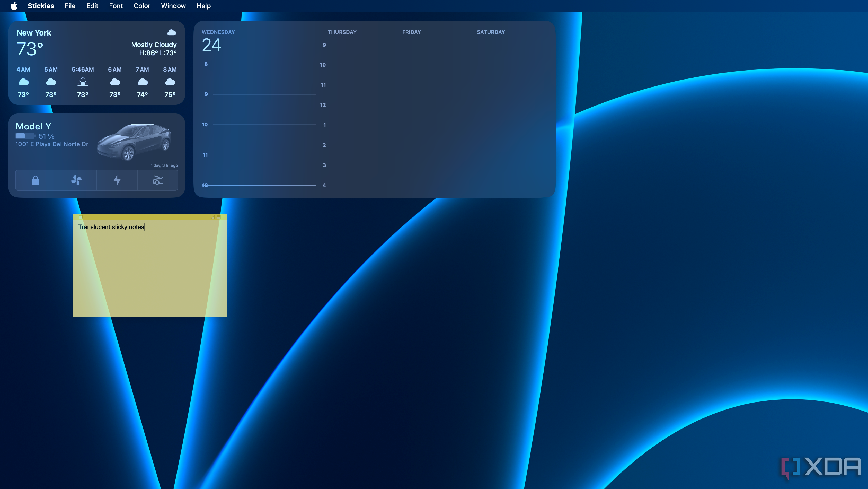Click the date 24 in calendar widget
The image size is (868, 489).
tap(212, 45)
